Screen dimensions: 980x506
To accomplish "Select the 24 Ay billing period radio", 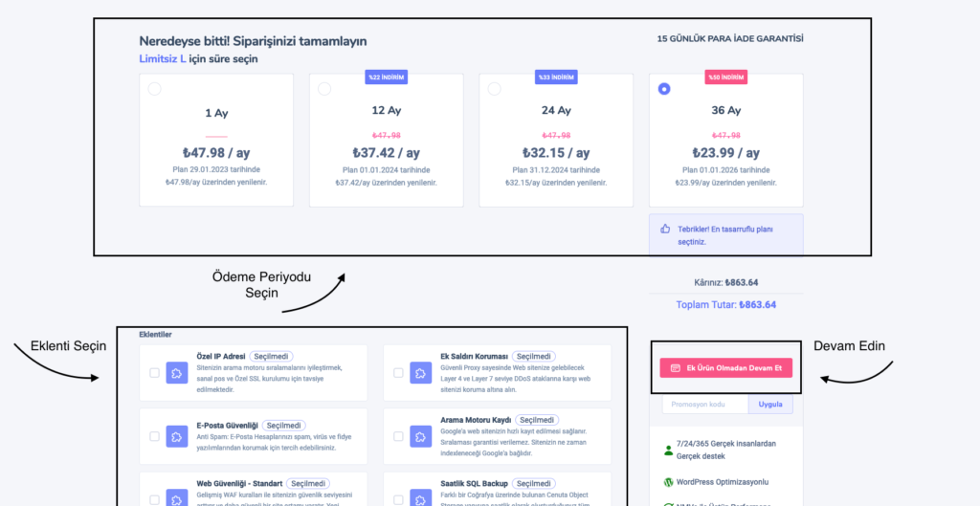I will click(x=495, y=89).
